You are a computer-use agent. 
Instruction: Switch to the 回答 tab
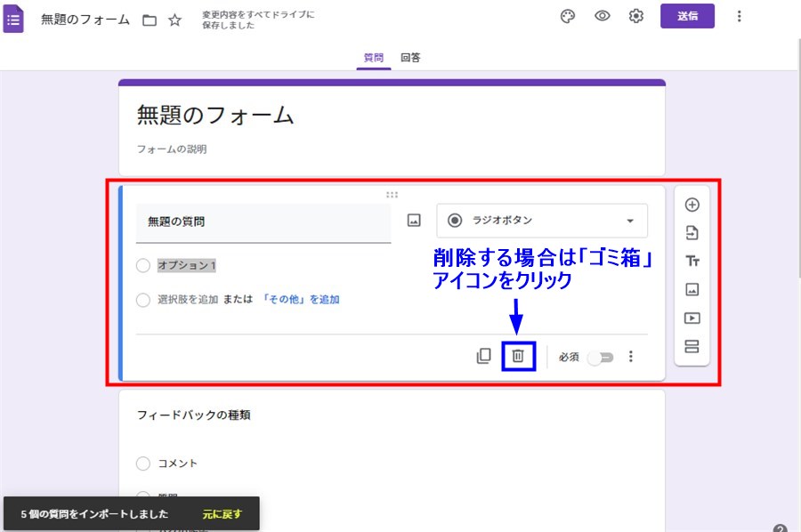[410, 58]
